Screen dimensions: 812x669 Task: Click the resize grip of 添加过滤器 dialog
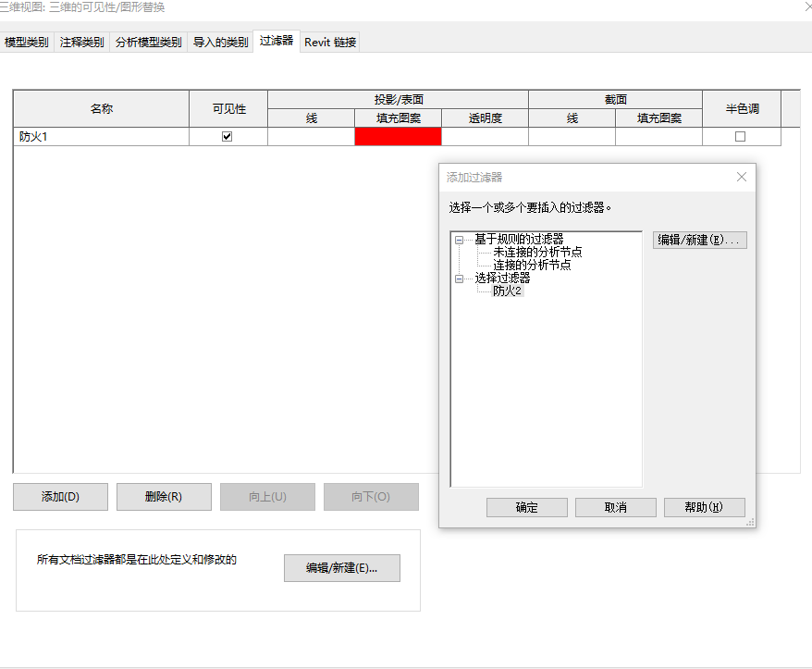pyautogui.click(x=750, y=523)
